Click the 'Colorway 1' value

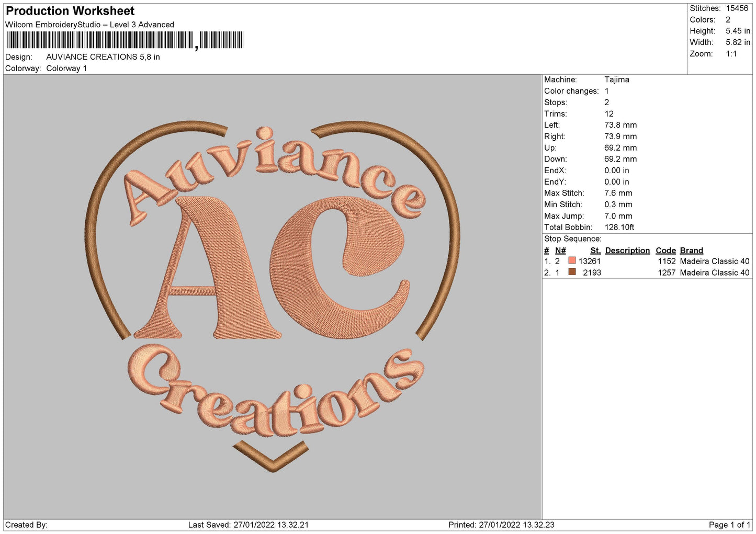tap(66, 69)
